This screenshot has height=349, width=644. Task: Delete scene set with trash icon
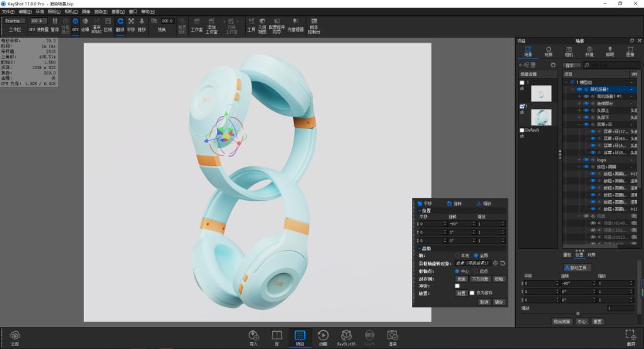click(x=533, y=65)
